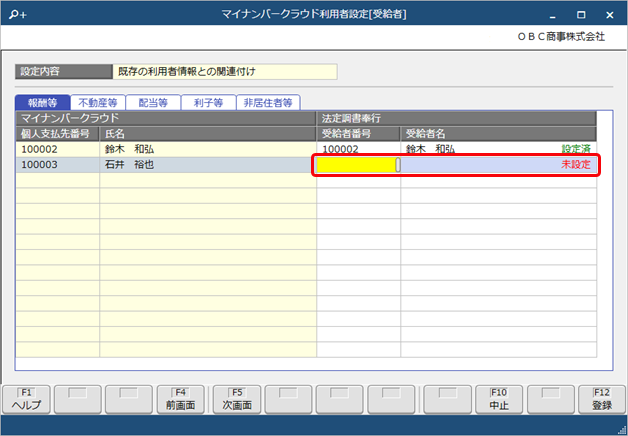Click F5 次画面 button
Viewport: 628px width, 436px height.
[x=237, y=399]
